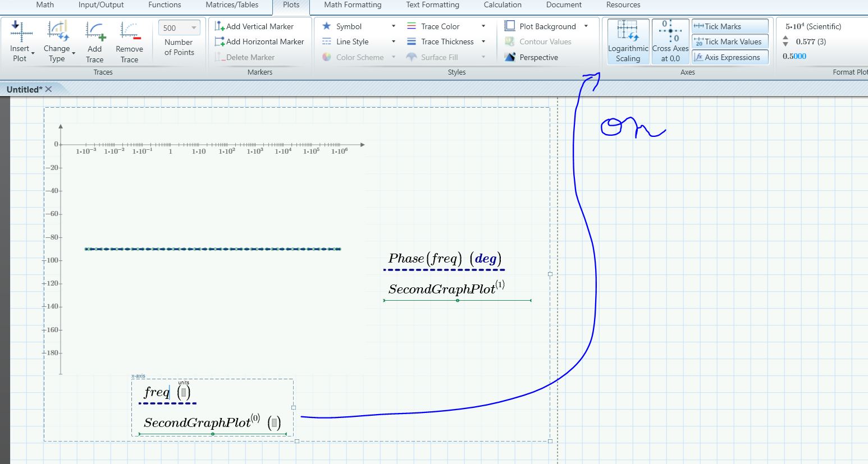Expand the Number of Points dropdown
Viewport: 868px width, 464px height.
pyautogui.click(x=194, y=28)
